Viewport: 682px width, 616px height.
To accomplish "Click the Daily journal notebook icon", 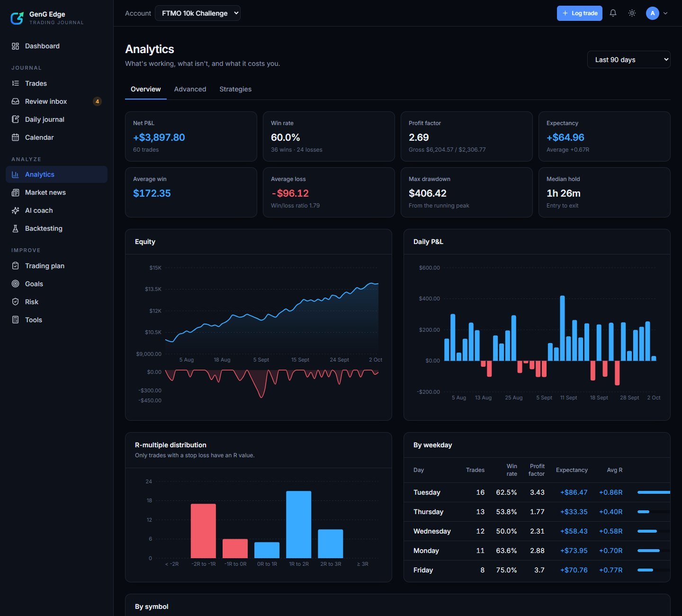I will point(15,119).
